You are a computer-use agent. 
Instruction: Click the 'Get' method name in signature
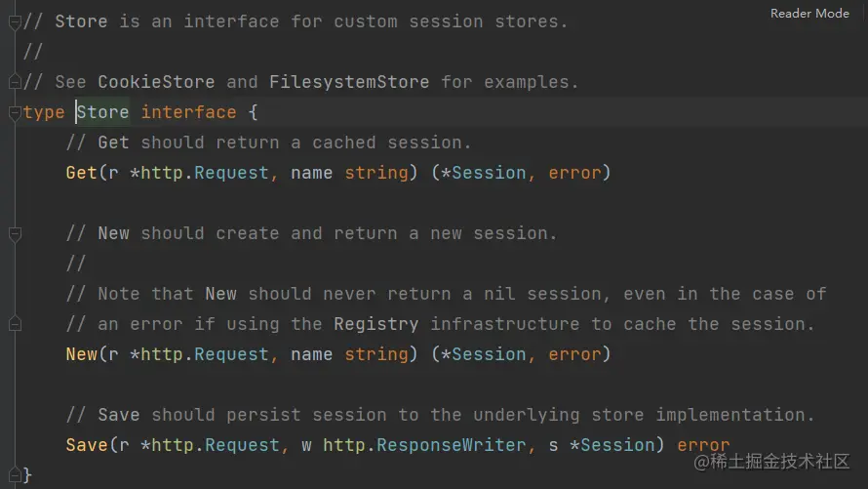click(x=81, y=173)
